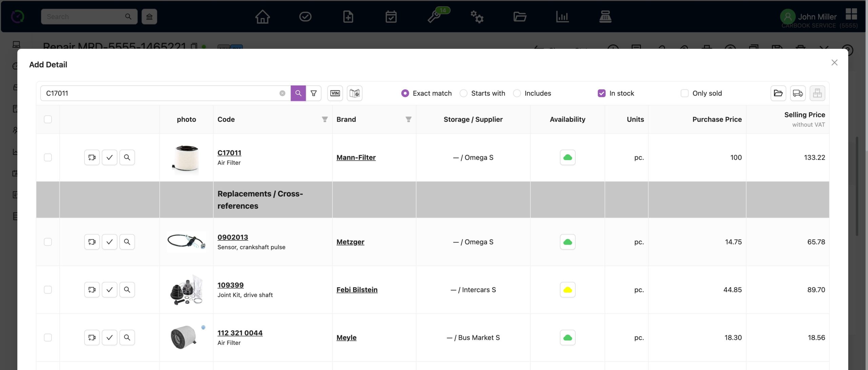Image resolution: width=868 pixels, height=370 pixels.
Task: Toggle the select-all header checkbox
Action: tap(48, 119)
